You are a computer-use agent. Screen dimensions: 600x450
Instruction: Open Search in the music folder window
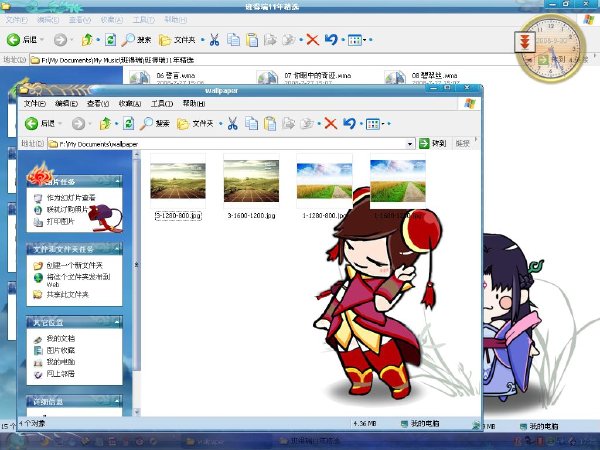[136, 39]
